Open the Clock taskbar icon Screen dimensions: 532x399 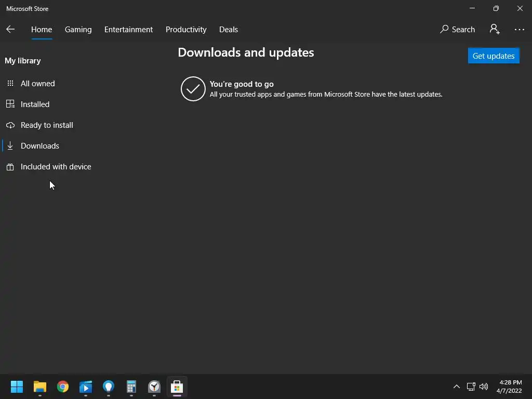pyautogui.click(x=154, y=387)
